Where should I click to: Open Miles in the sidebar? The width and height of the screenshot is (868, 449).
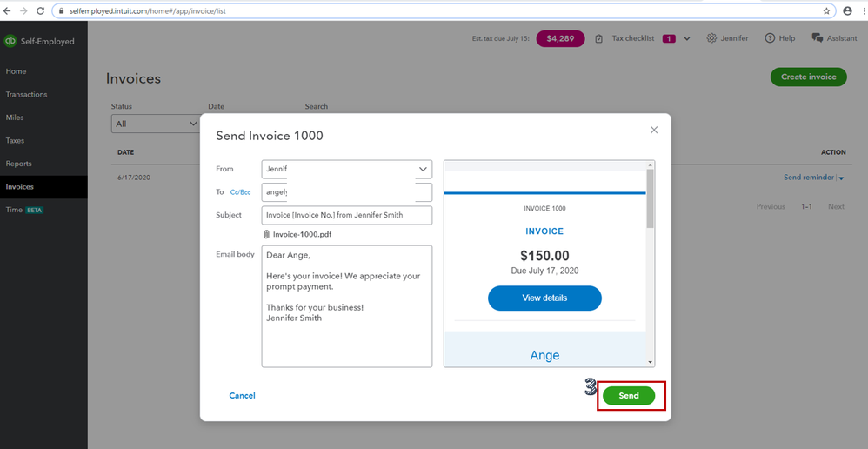(x=16, y=117)
